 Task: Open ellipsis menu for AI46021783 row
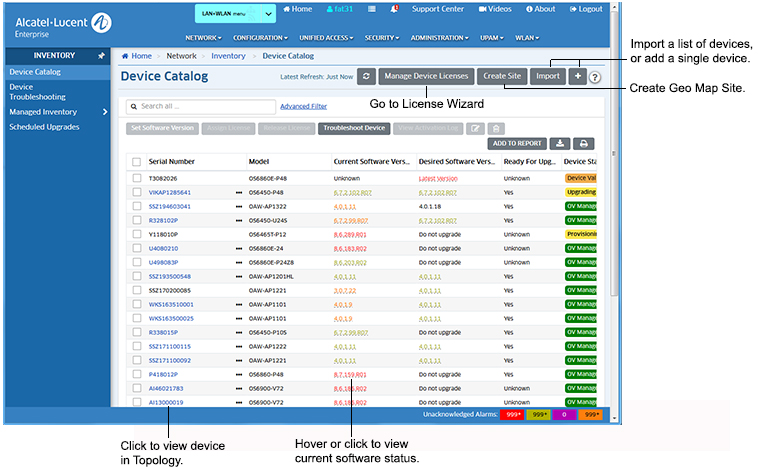point(239,389)
